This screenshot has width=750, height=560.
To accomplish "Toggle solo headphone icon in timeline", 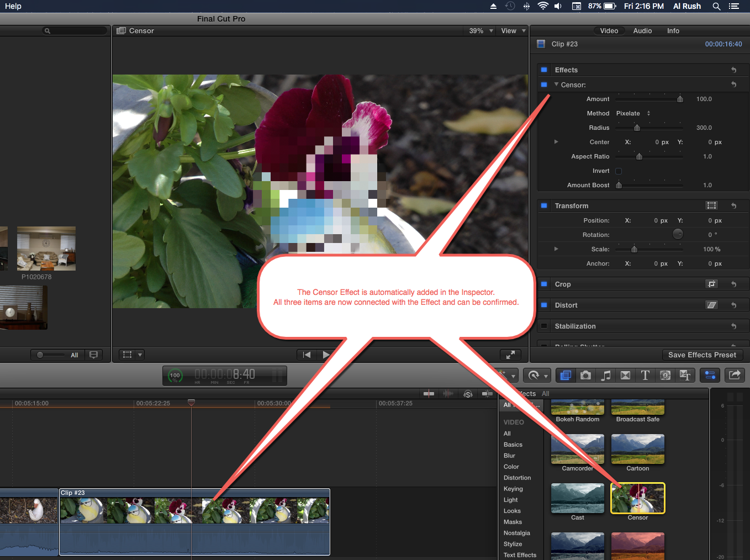I will tap(468, 394).
